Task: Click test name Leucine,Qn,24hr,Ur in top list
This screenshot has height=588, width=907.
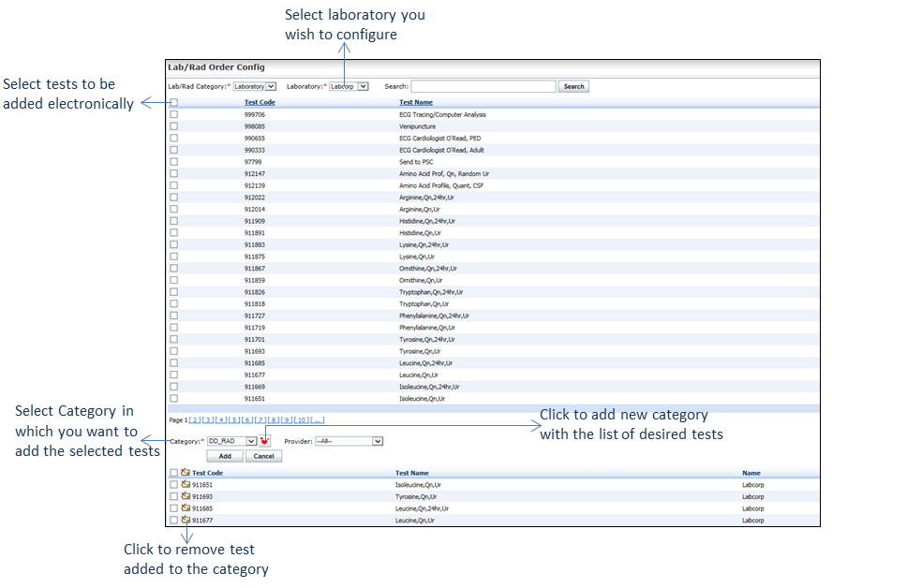Action: pyautogui.click(x=425, y=363)
